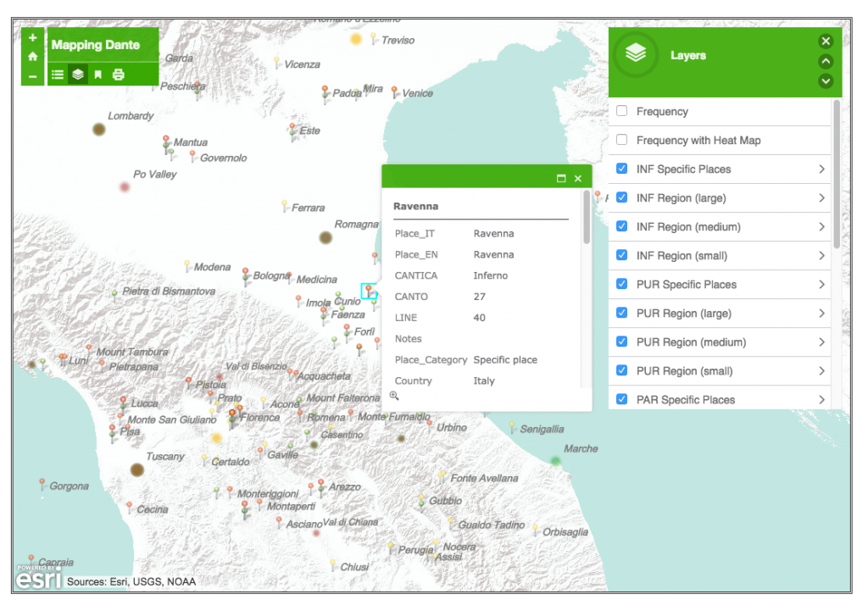Screen dimensions: 868x611
Task: Click the Frequency with Heat Map label
Action: (x=698, y=140)
